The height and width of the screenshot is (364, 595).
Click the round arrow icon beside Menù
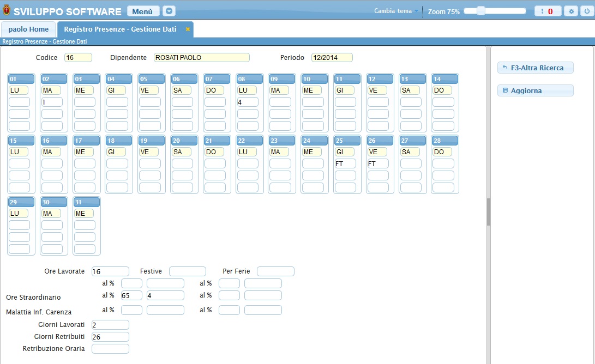click(169, 11)
